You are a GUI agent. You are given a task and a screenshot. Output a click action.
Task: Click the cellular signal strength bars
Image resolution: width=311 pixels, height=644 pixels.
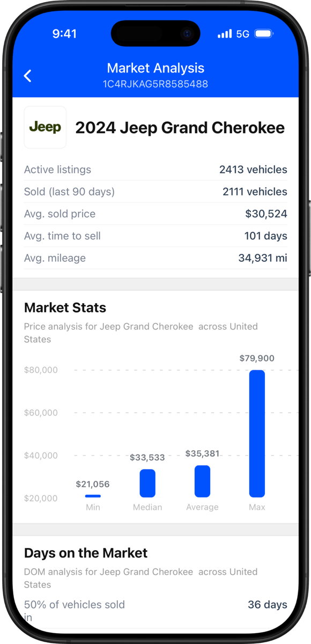[224, 33]
